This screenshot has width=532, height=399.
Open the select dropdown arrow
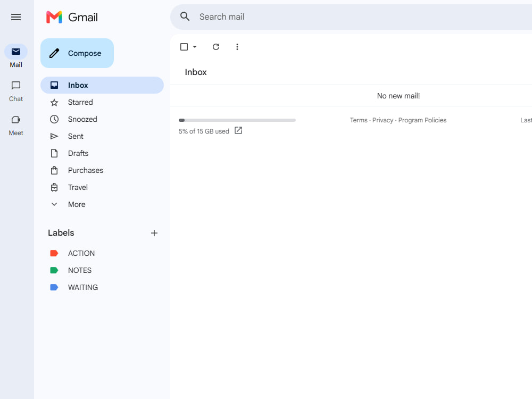[195, 47]
